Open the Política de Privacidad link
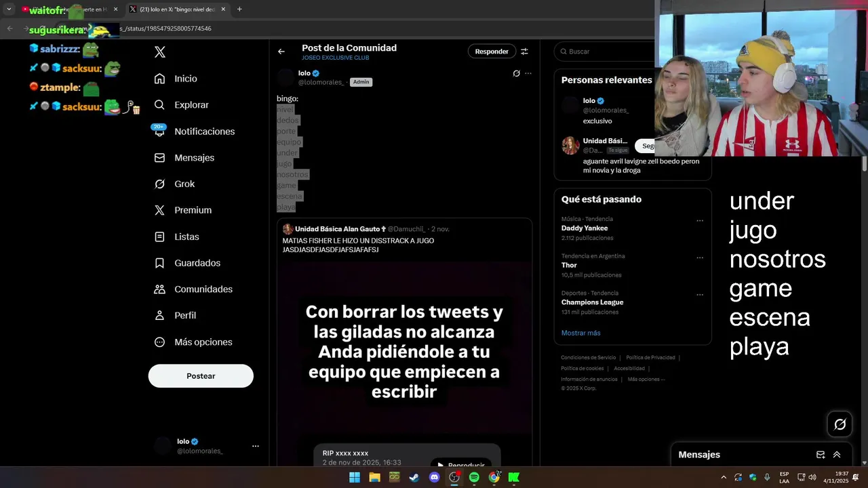The height and width of the screenshot is (488, 868). coord(650,358)
